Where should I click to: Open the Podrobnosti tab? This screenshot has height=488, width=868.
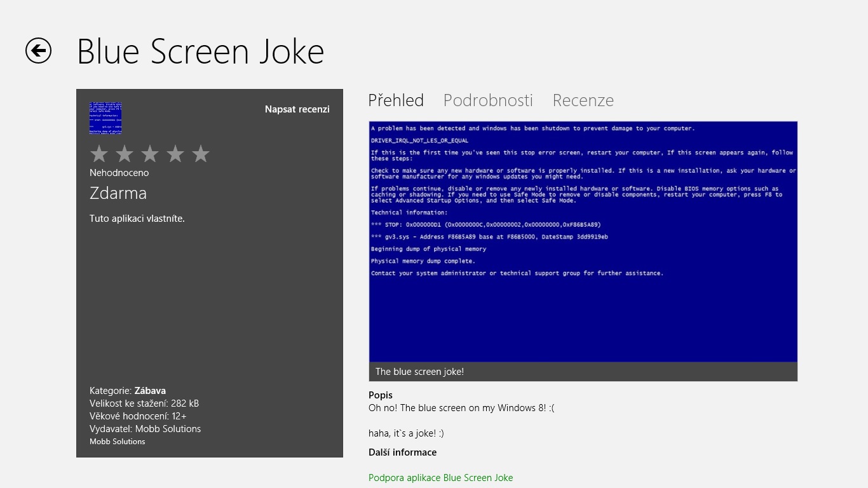tap(488, 100)
